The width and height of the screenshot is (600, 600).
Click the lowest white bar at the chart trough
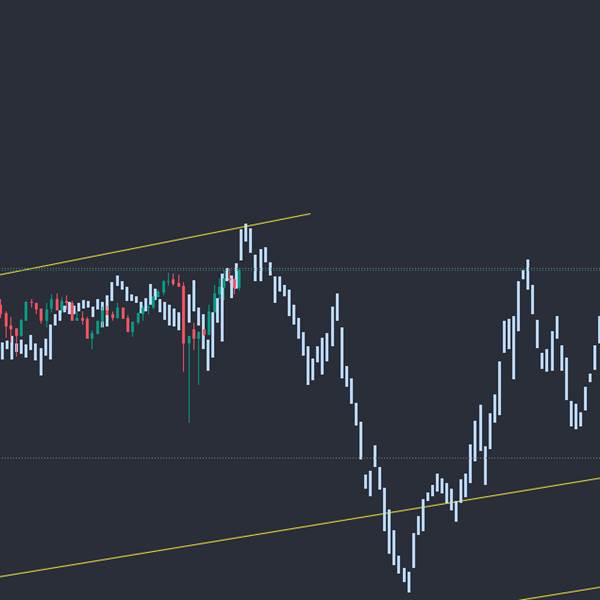pyautogui.click(x=409, y=582)
